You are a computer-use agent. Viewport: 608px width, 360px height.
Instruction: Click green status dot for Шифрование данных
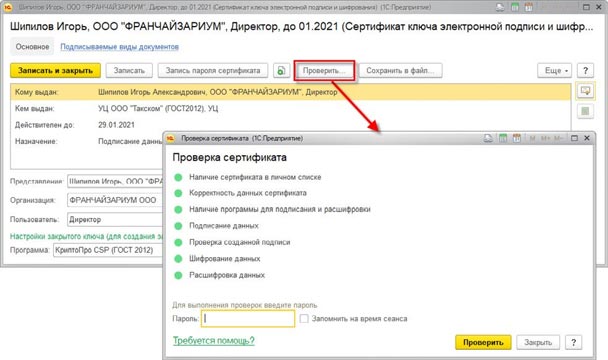click(178, 259)
